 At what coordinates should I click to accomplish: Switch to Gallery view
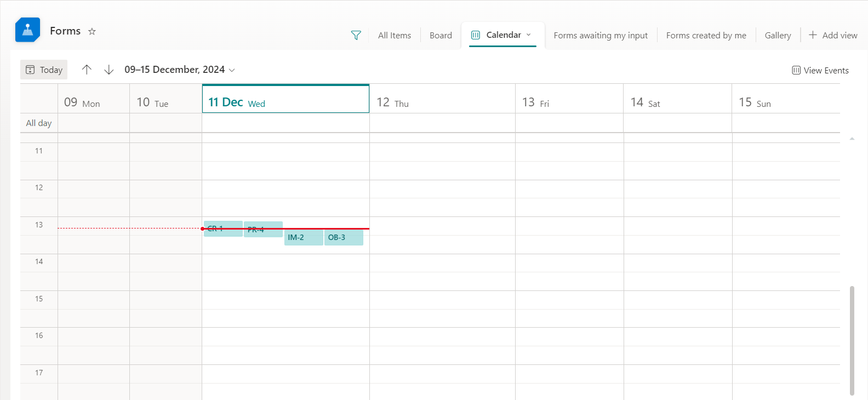tap(778, 35)
